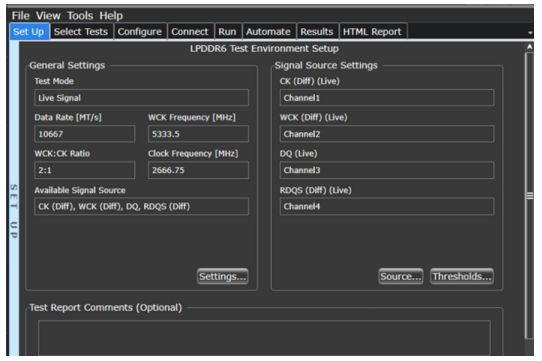Click the WCK:CK Ratio field 2:1
This screenshot has height=361, width=542.
click(85, 170)
